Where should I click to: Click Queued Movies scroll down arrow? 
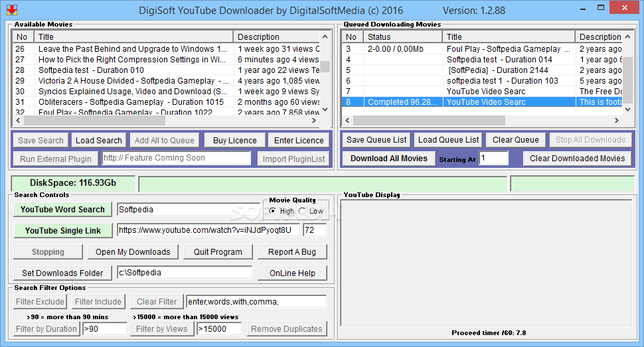[627, 109]
